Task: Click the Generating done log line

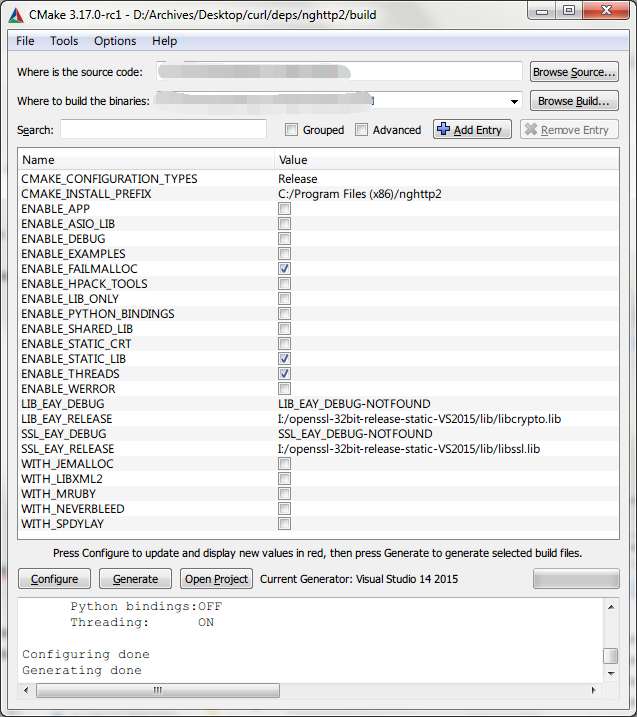Action: click(x=82, y=670)
